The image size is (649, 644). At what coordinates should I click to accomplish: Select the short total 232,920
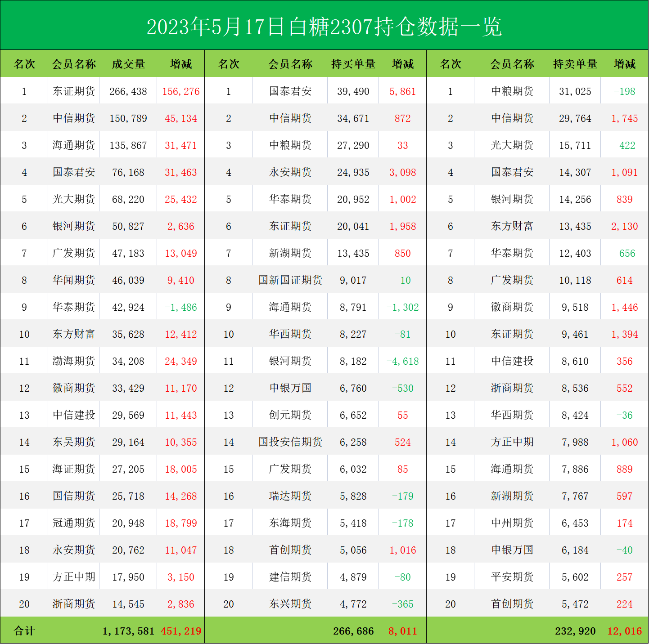pyautogui.click(x=575, y=631)
